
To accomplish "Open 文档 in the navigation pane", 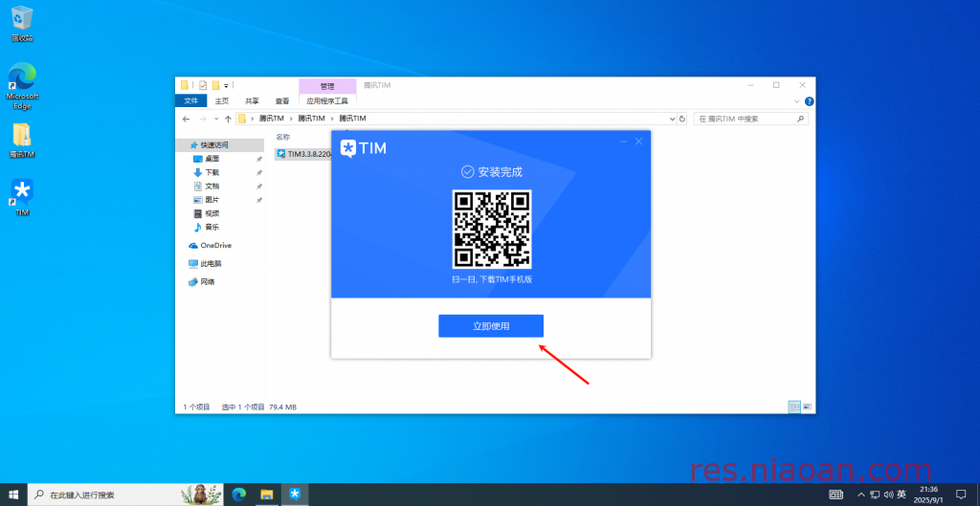I will [x=212, y=187].
